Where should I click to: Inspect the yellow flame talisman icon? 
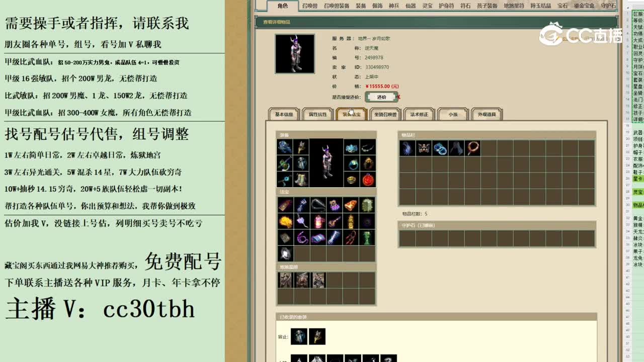click(285, 221)
